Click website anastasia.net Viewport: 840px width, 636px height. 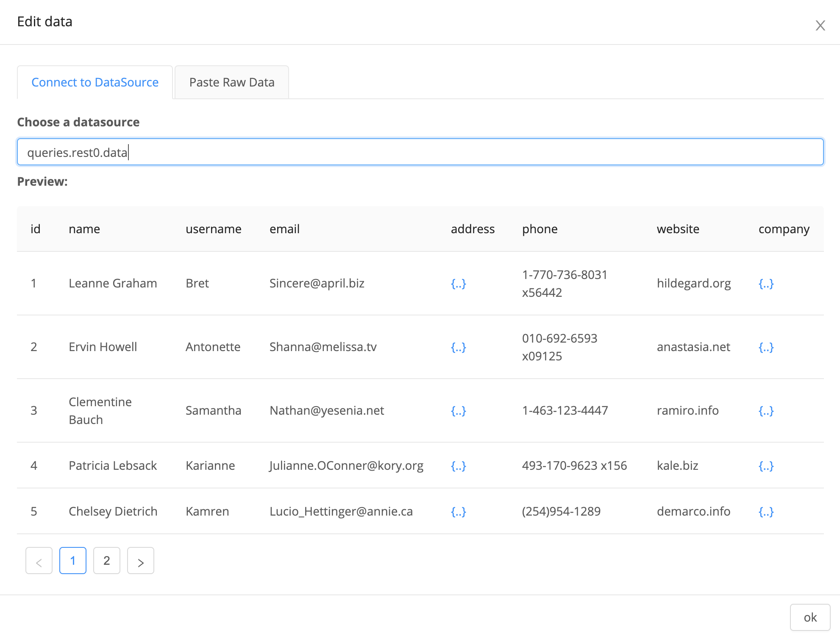[693, 347]
